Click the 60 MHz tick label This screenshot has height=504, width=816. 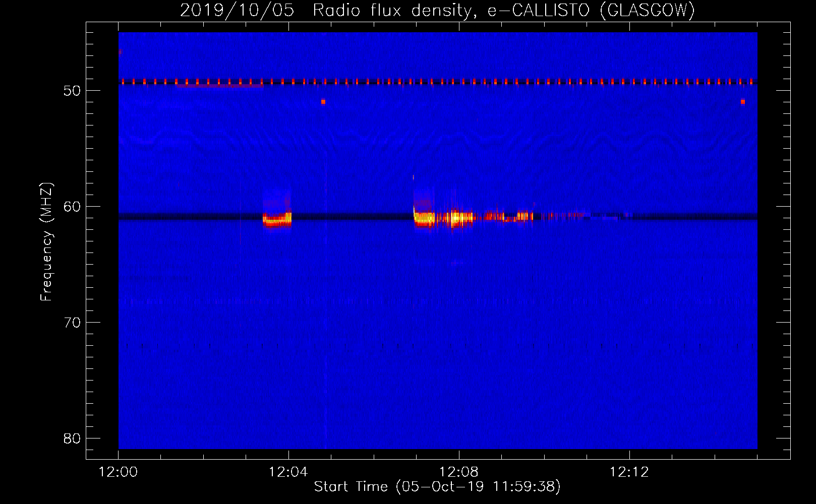coord(72,207)
